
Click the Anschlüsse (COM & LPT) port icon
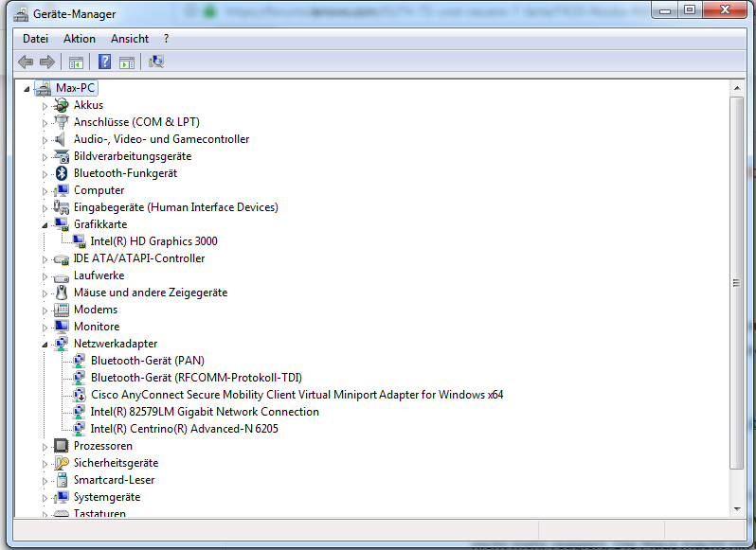pyautogui.click(x=62, y=122)
